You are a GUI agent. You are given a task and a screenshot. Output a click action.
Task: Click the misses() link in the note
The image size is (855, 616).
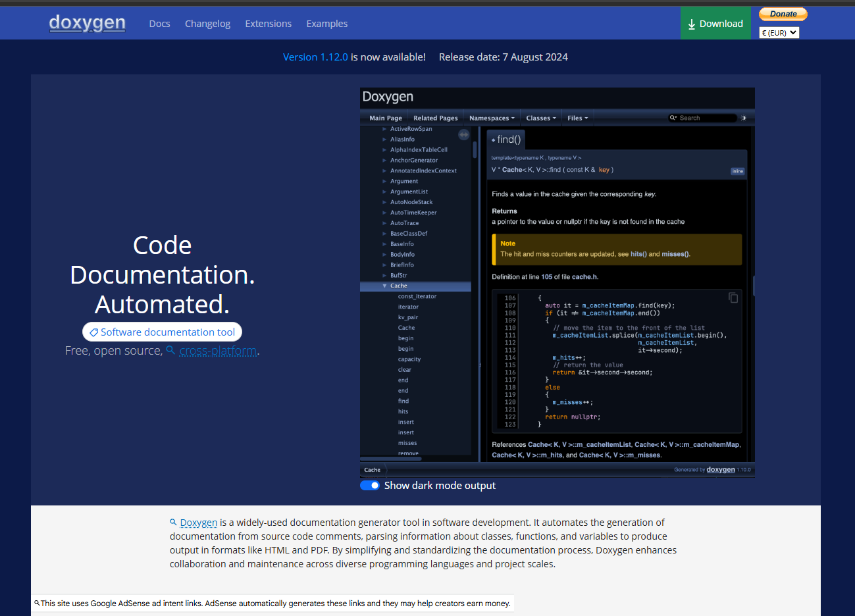coord(676,254)
